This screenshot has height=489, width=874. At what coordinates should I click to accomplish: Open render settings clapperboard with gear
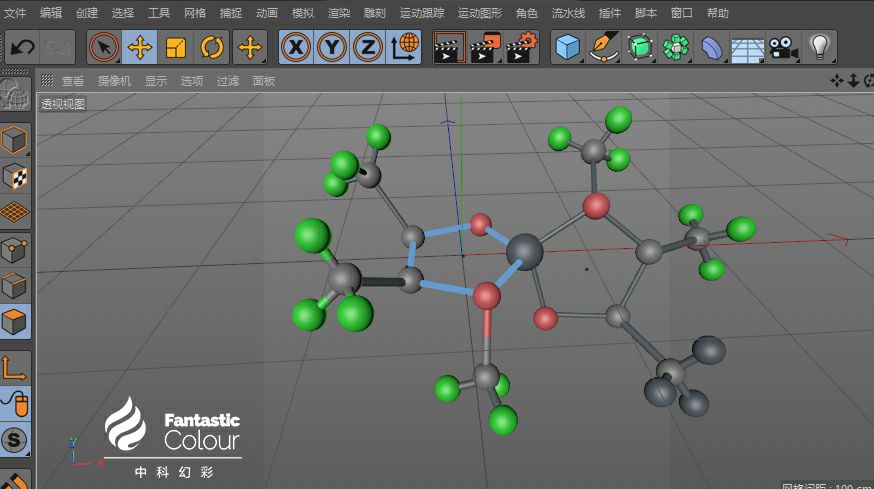(521, 47)
